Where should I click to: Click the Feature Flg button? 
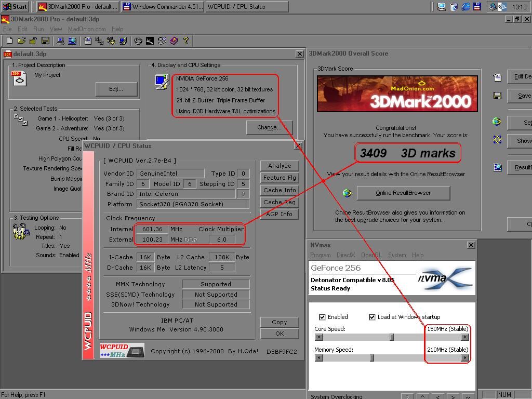[x=280, y=178]
